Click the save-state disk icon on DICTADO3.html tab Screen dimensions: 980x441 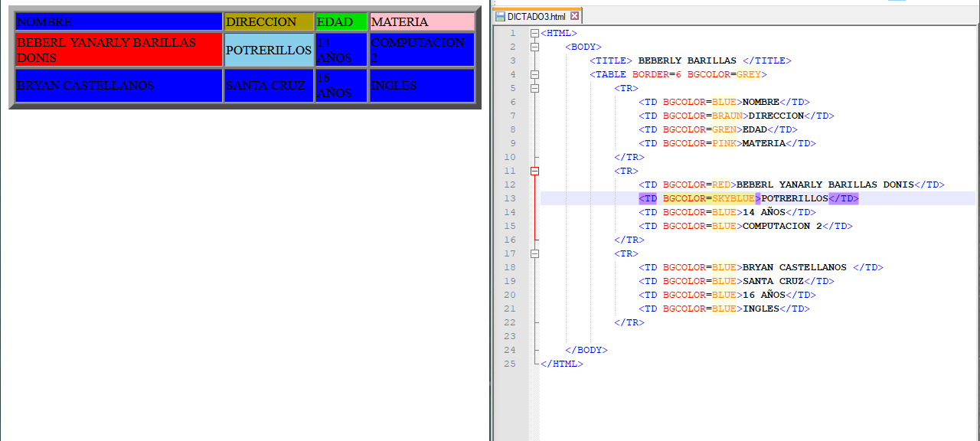click(501, 16)
